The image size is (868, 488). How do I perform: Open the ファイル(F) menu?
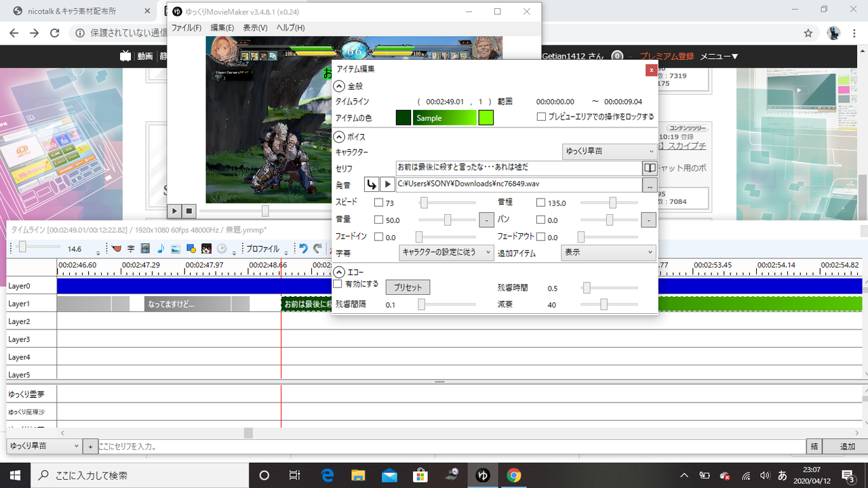pyautogui.click(x=186, y=28)
